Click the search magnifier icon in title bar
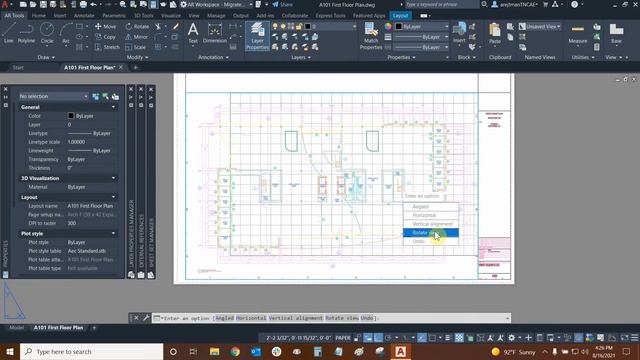The height and width of the screenshot is (360, 640). pos(484,4)
